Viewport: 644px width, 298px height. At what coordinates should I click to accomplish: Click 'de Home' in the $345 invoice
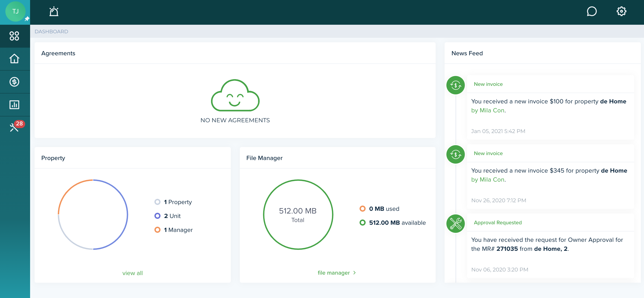tap(614, 171)
